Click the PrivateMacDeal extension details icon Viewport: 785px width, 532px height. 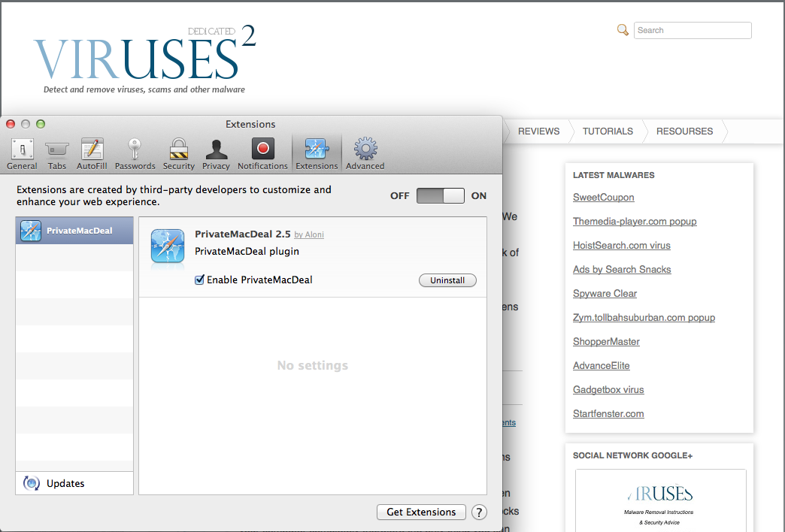(x=168, y=246)
